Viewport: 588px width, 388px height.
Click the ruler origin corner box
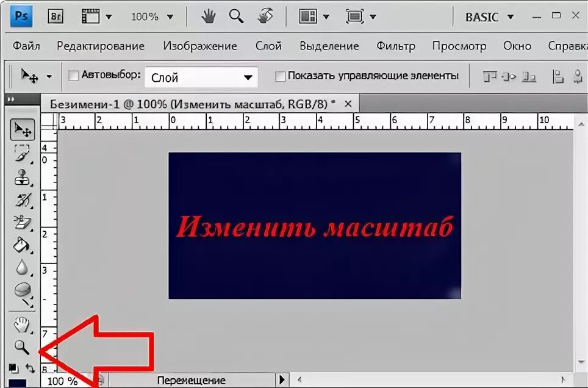pos(49,121)
